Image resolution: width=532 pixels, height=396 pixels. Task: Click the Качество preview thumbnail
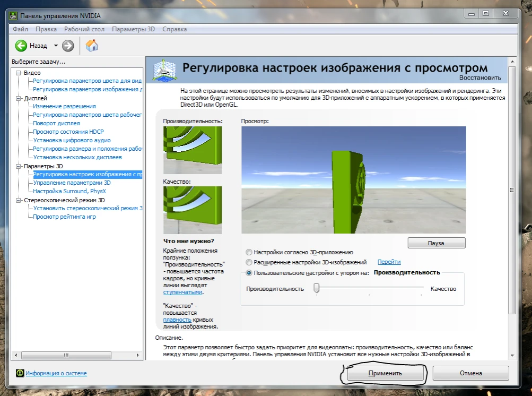click(x=192, y=211)
